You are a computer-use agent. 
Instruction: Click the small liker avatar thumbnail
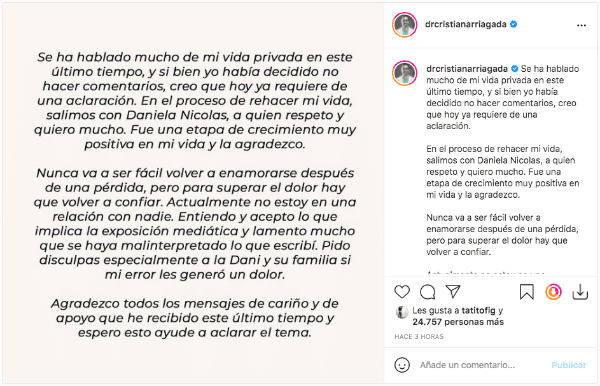tap(401, 313)
